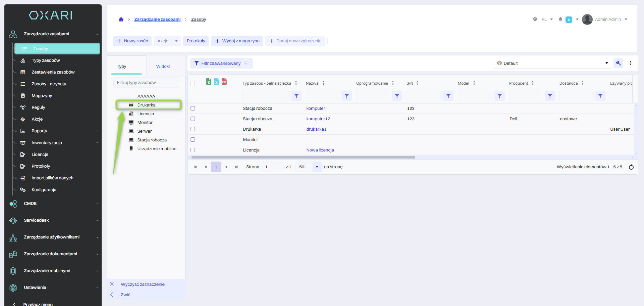Open table settings with the wrench icon
This screenshot has height=306, width=644.
[x=618, y=63]
